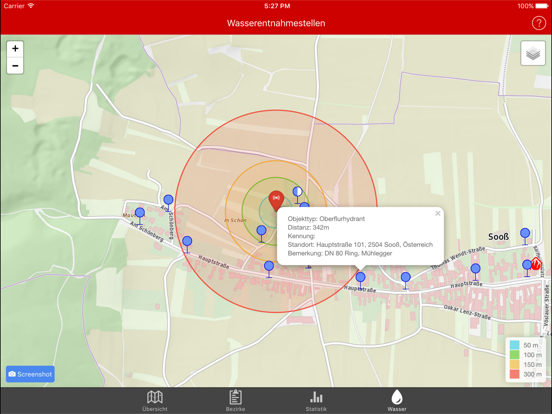
Task: Click the 300 m red legend swatch
Action: 514,374
